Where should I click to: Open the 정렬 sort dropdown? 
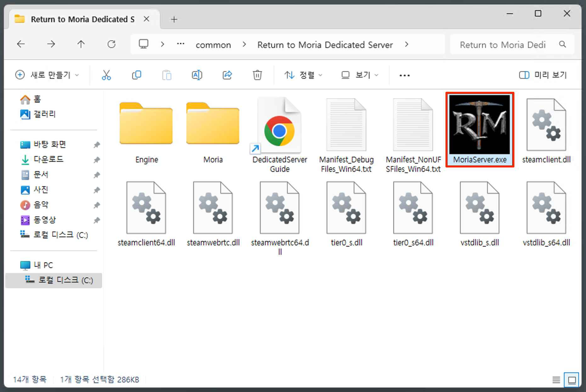click(x=303, y=75)
